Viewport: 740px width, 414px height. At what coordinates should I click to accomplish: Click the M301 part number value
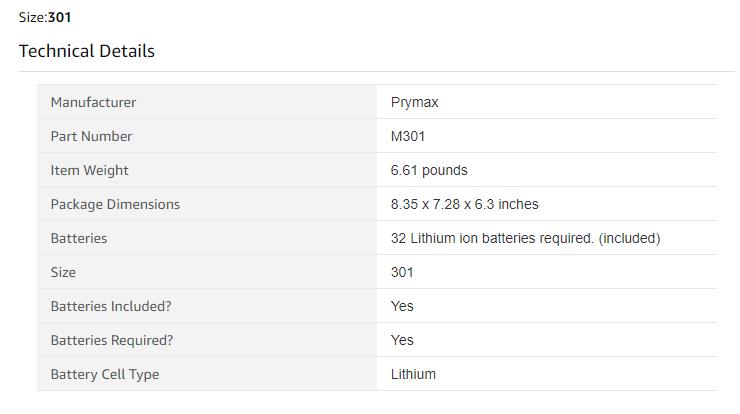[408, 136]
